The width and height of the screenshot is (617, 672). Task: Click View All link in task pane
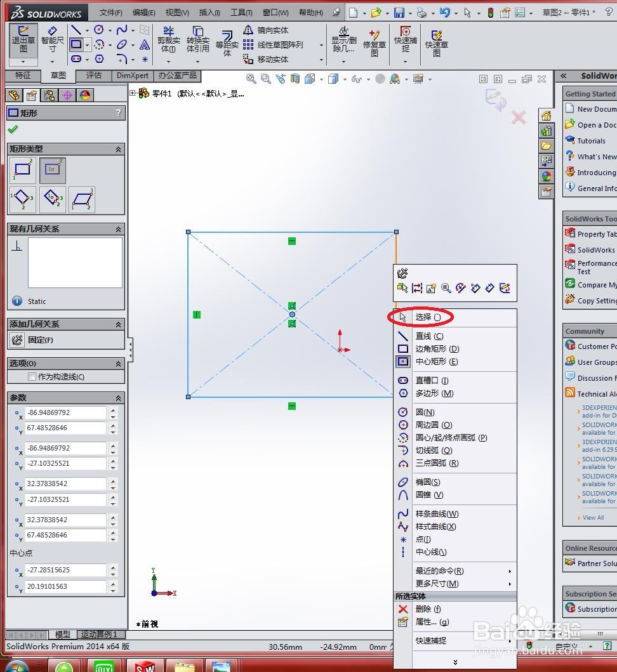pos(593,518)
